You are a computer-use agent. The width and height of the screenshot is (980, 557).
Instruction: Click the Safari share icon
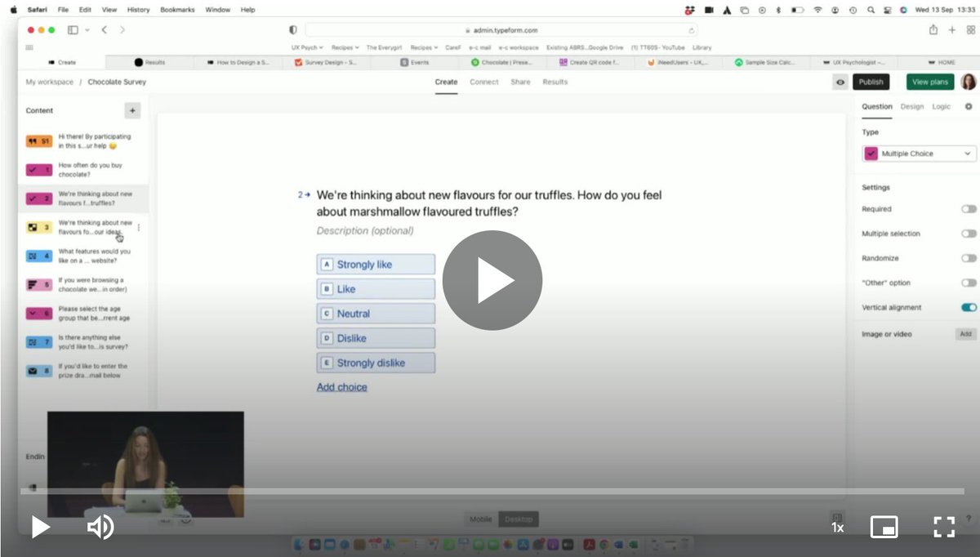933,29
